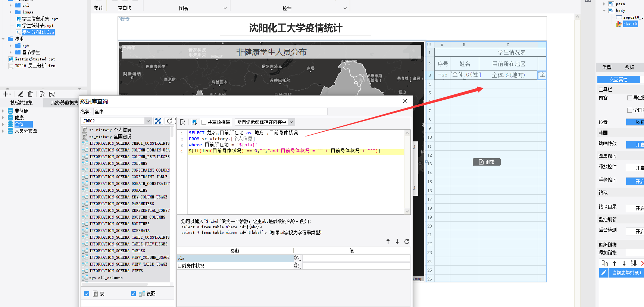
Task: Open GettingStarted.cpt file
Action: click(35, 59)
